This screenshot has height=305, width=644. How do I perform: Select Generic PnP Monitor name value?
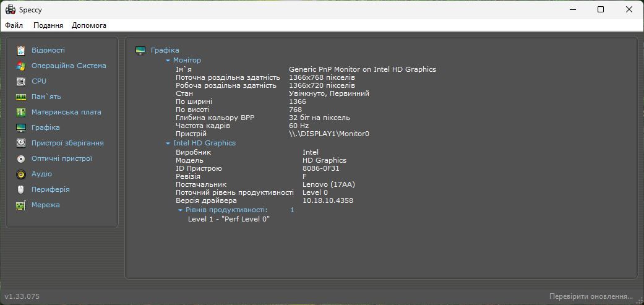click(x=363, y=69)
